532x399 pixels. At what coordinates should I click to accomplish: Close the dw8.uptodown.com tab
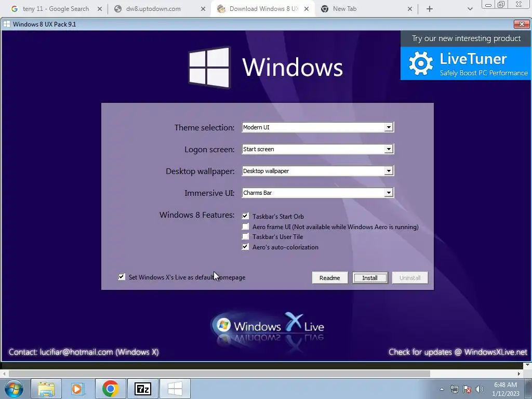click(203, 9)
